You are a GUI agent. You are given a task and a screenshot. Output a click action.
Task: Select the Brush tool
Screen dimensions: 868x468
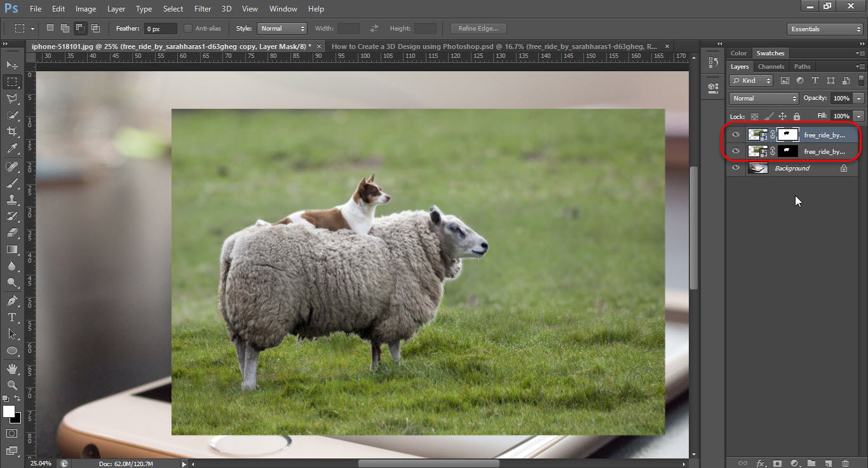coord(12,183)
